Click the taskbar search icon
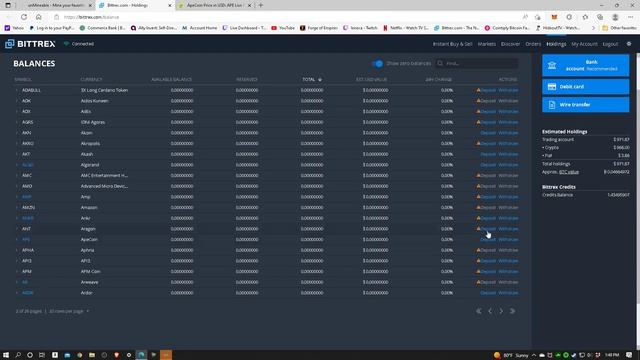This screenshot has width=640, height=360. pyautogui.click(x=18, y=355)
